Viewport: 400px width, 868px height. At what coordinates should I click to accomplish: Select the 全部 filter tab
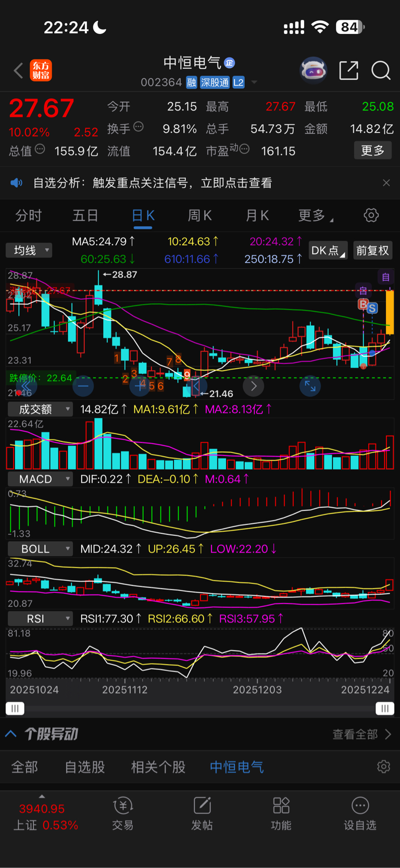click(24, 767)
